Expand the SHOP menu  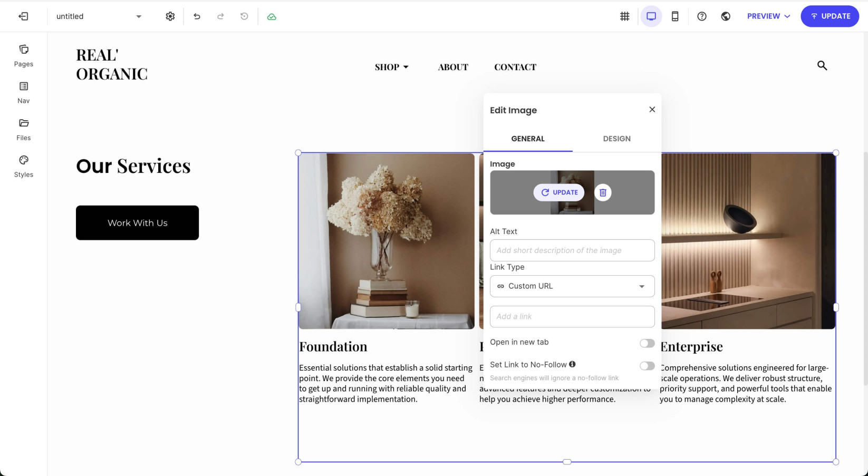tap(392, 67)
